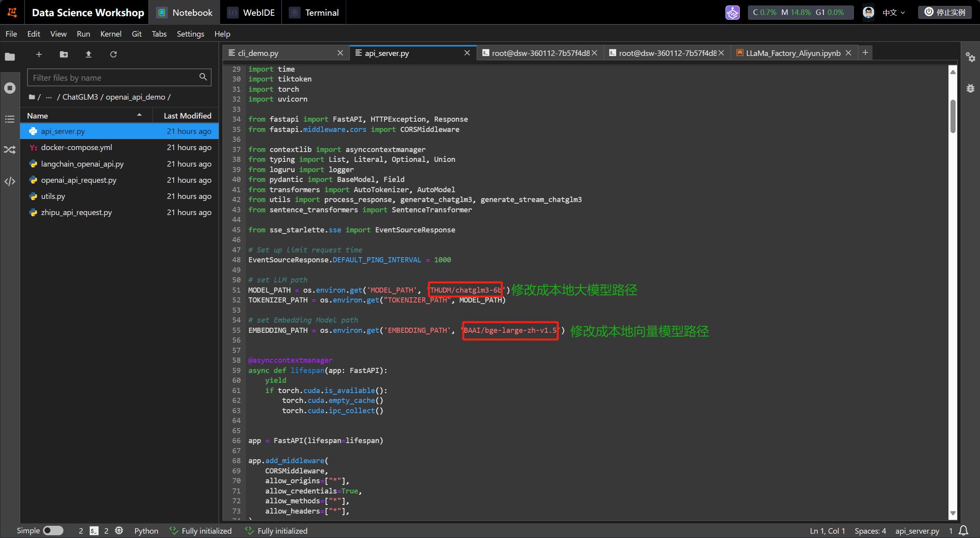Close the LLaMa_Factory_Aliyun.ipynb tab
This screenshot has height=538, width=980.
tap(848, 53)
